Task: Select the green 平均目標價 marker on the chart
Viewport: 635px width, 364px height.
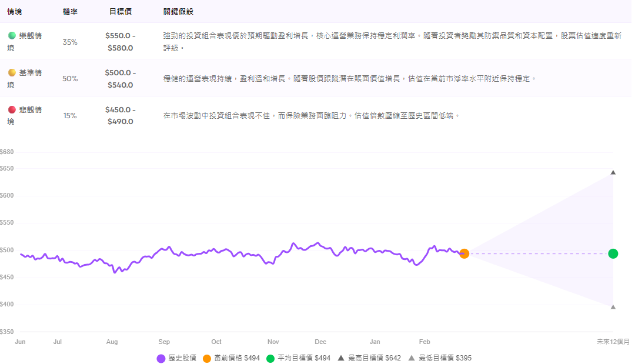Action: click(x=613, y=254)
